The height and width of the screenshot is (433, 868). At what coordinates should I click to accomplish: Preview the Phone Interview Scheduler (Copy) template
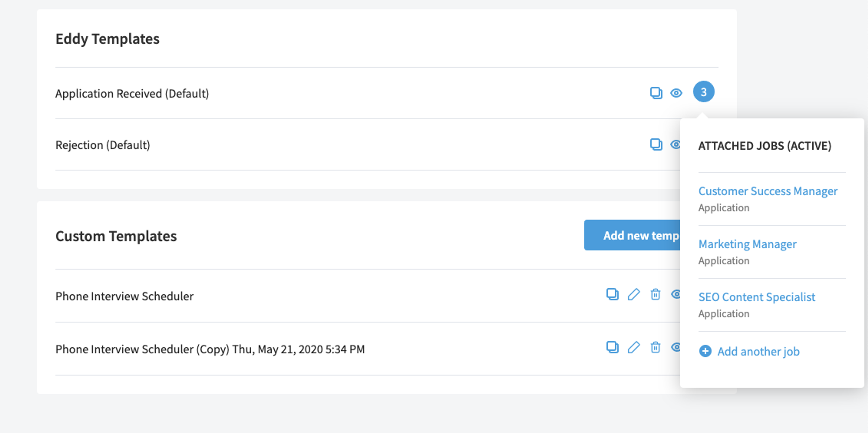675,347
